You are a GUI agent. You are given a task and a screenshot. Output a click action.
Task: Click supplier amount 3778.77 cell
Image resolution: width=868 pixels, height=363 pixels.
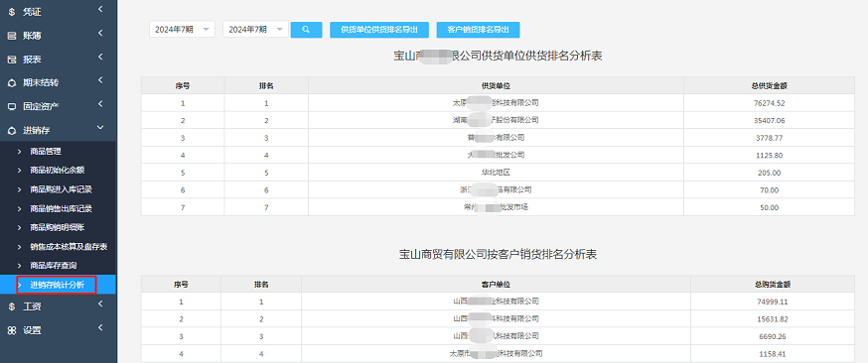click(x=770, y=138)
